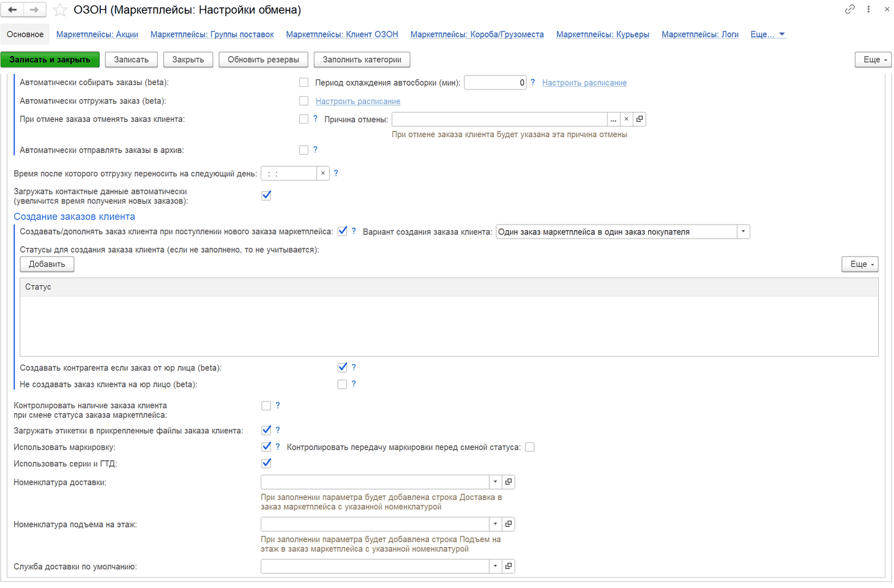This screenshot has width=894, height=588.
Task: Show help for Не создавать заказ клиента на юр лицо
Action: point(354,384)
